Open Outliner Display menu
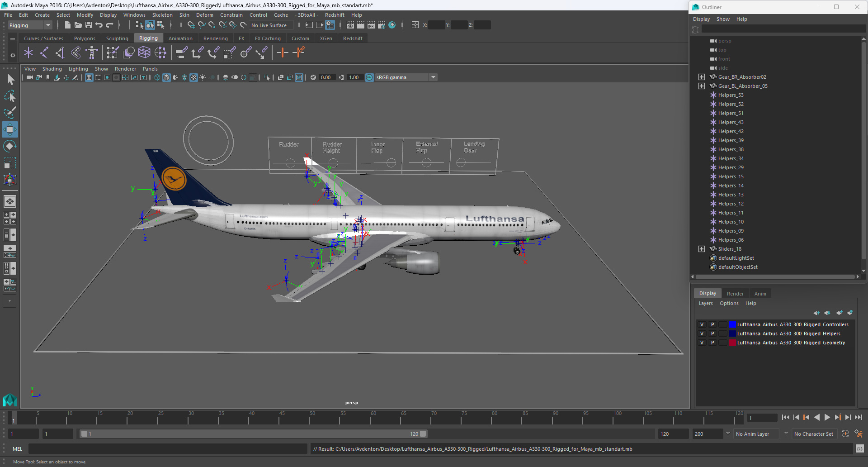 pyautogui.click(x=701, y=19)
